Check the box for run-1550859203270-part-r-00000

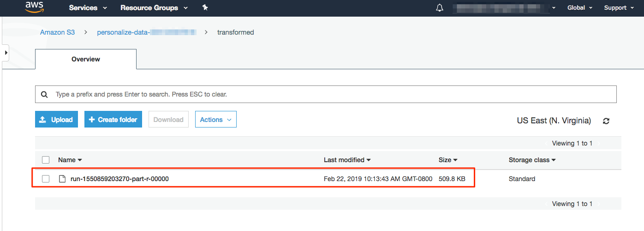pos(46,179)
